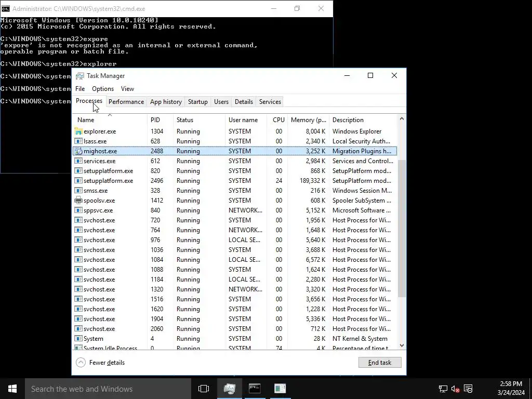Open the Options menu
Image resolution: width=532 pixels, height=399 pixels.
tap(103, 88)
